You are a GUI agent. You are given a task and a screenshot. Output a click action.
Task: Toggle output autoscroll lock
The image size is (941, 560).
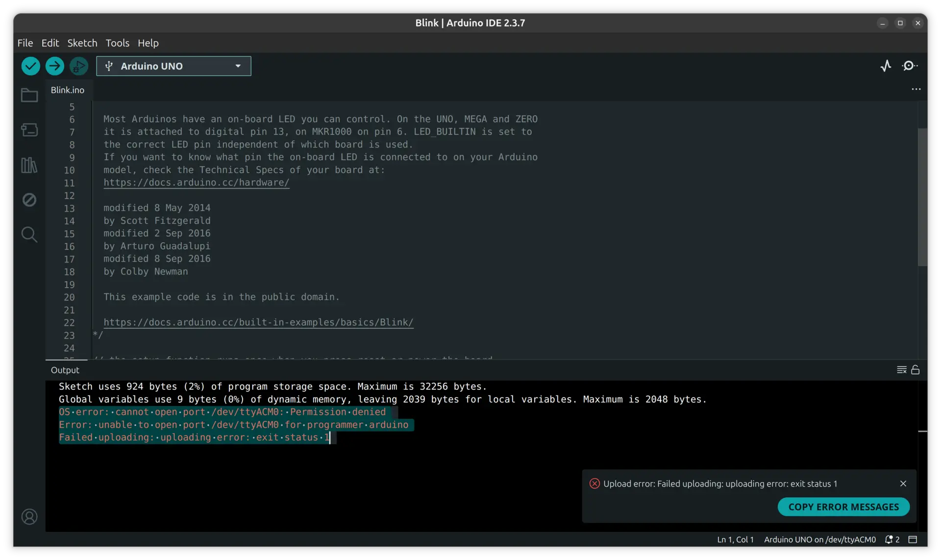(916, 369)
